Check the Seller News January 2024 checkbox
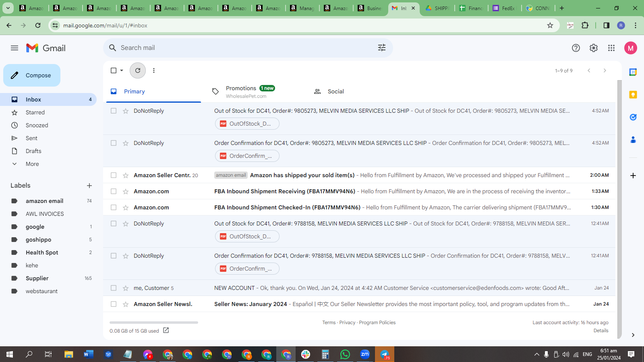The image size is (644, 362). pyautogui.click(x=114, y=304)
